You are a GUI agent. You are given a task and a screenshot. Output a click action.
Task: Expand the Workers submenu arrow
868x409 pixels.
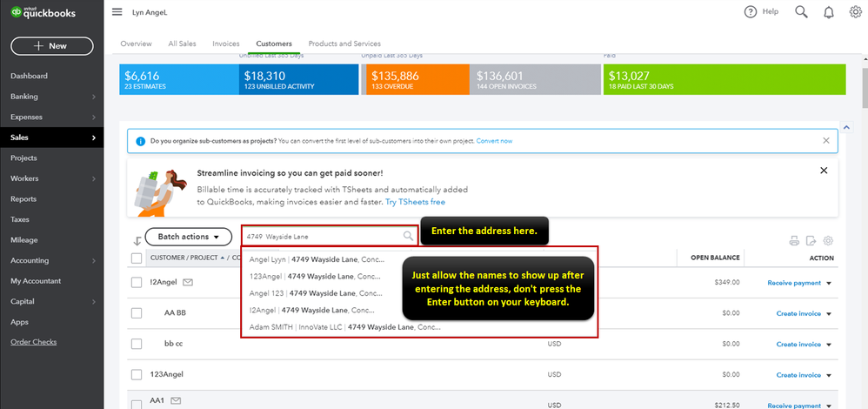click(94, 179)
